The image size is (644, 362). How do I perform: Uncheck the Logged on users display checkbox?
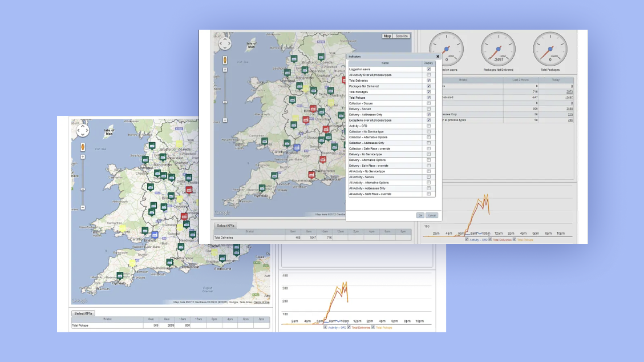pyautogui.click(x=428, y=69)
